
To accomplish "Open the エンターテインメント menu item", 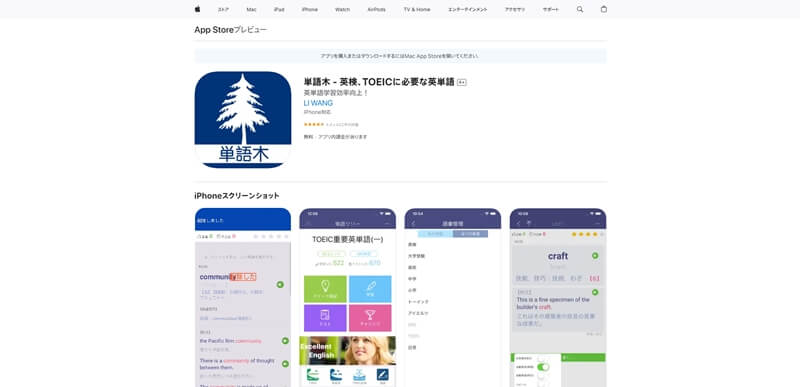I will click(x=467, y=10).
